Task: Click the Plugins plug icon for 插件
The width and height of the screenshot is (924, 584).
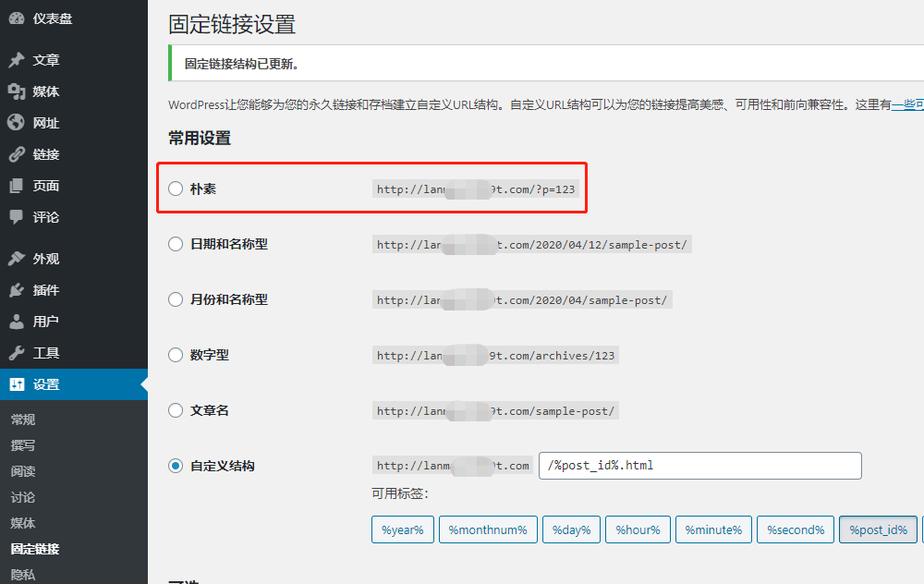Action: 17,290
